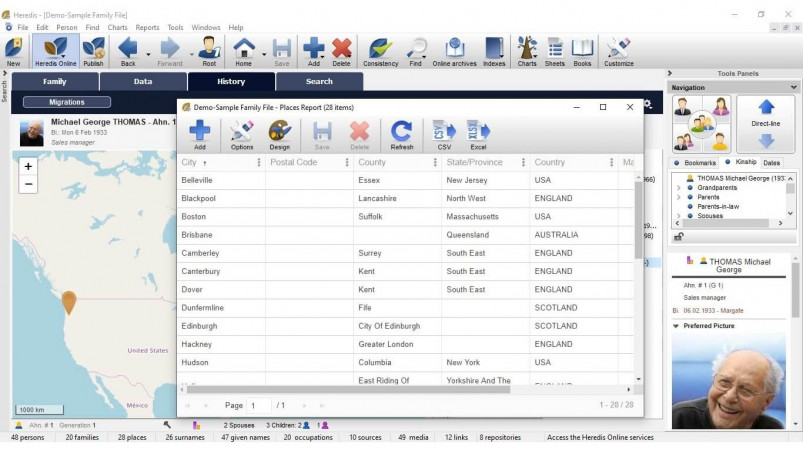Open the File menu
Image resolution: width=803 pixels, height=451 pixels.
(x=23, y=28)
